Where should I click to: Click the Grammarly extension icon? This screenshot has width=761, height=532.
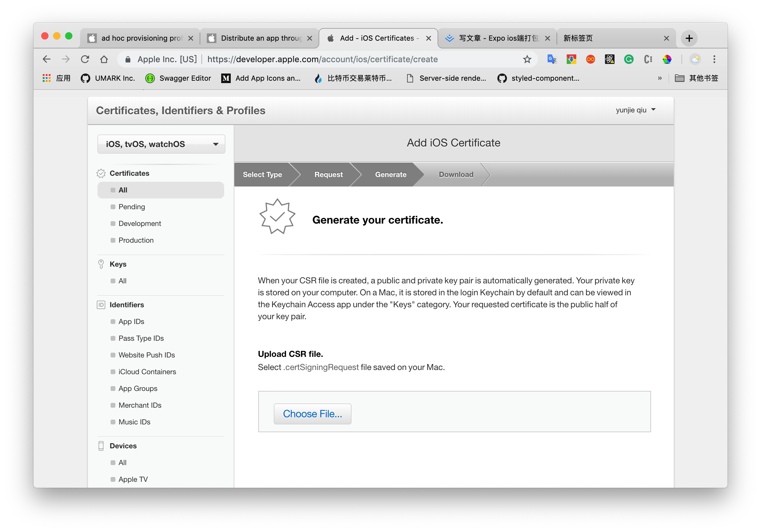(629, 59)
